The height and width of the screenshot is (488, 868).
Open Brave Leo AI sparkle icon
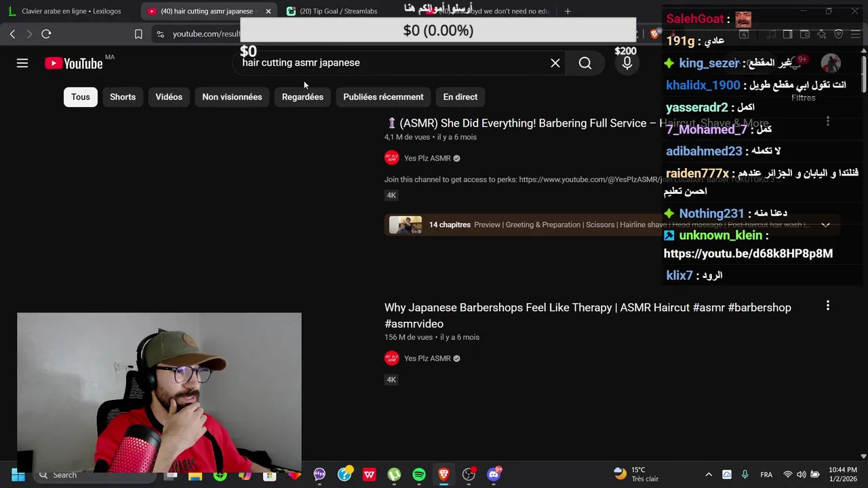(x=821, y=34)
